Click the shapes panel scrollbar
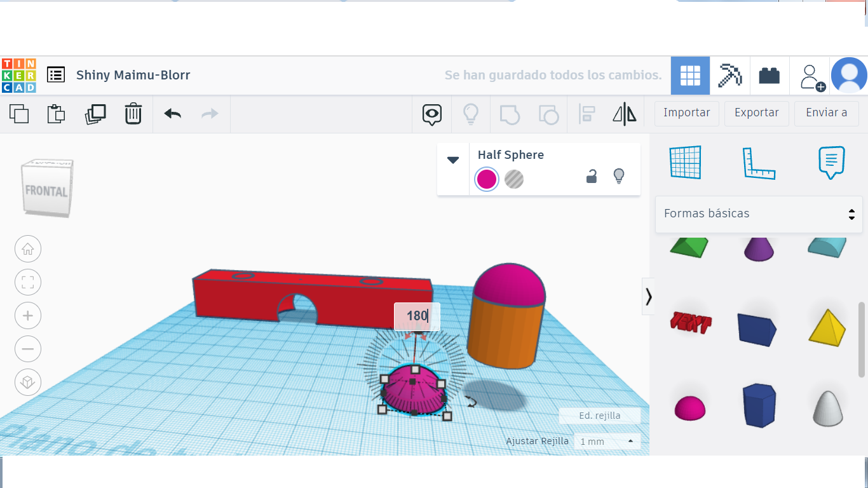868x488 pixels. pyautogui.click(x=862, y=340)
